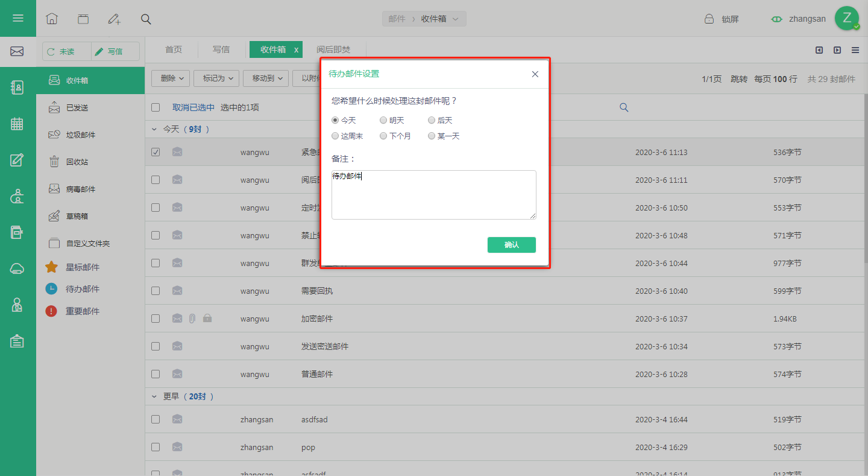Open the search magnifier in top bar
This screenshot has width=868, height=476.
[146, 19]
